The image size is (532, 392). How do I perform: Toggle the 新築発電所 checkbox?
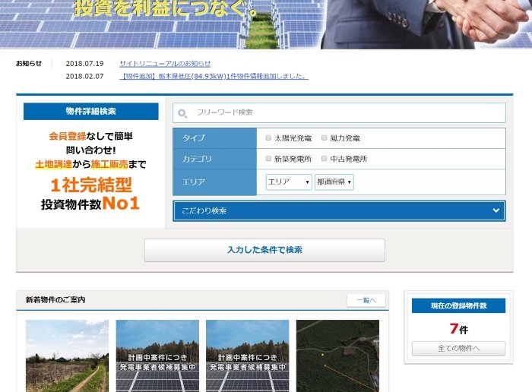pyautogui.click(x=268, y=159)
